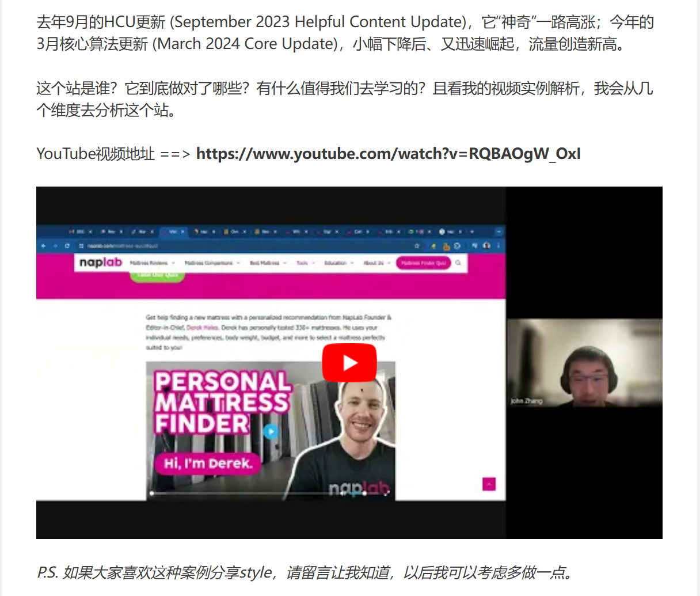This screenshot has height=596, width=700.
Task: Click the naplab logo in the video preview
Action: click(x=101, y=263)
